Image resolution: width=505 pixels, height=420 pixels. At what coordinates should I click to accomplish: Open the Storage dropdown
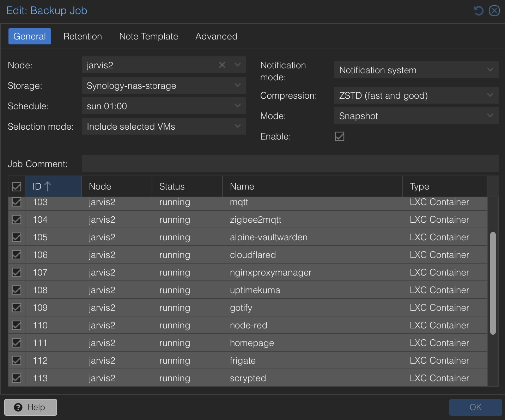click(x=237, y=85)
